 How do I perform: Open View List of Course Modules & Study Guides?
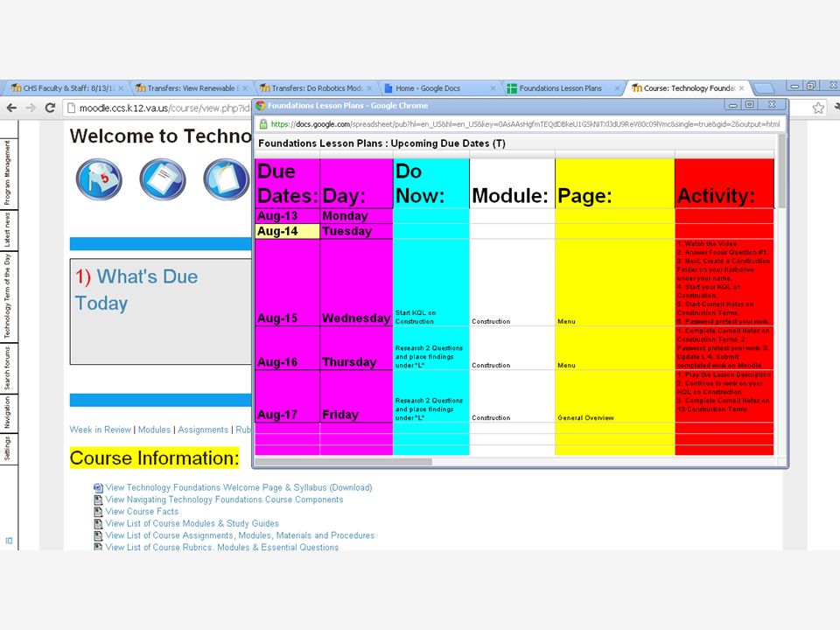pyautogui.click(x=192, y=523)
